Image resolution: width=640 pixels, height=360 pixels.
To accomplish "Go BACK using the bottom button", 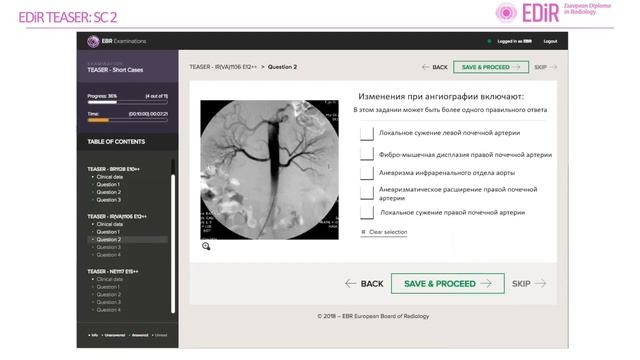I will click(x=364, y=284).
